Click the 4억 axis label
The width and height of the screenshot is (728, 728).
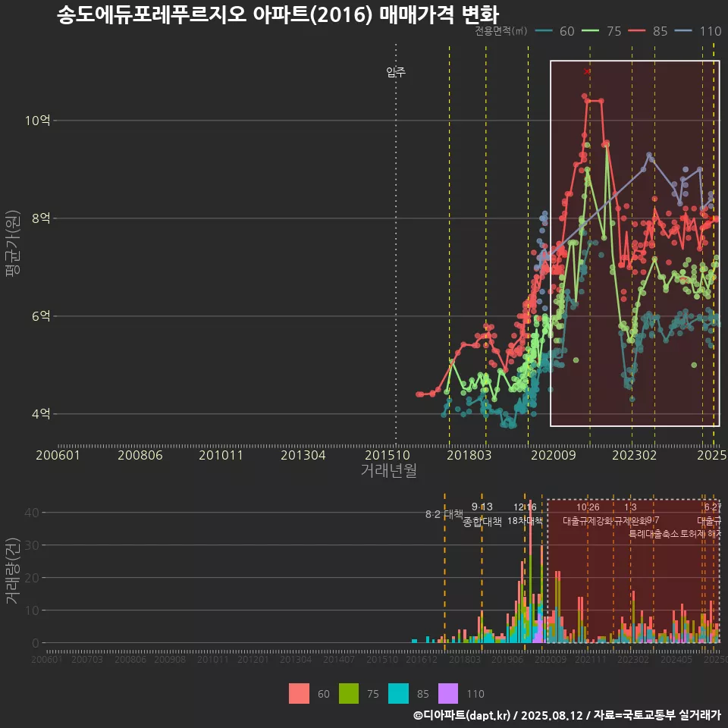pyautogui.click(x=41, y=414)
